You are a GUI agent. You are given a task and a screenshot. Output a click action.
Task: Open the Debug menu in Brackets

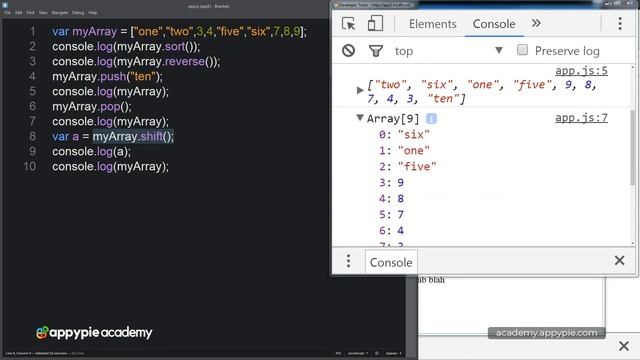click(78, 13)
